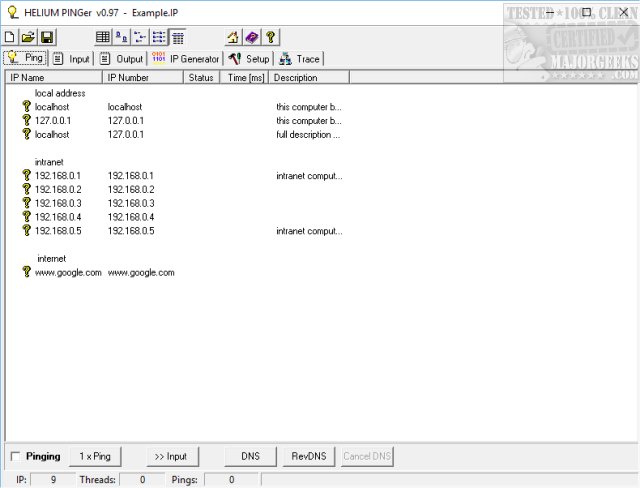The width and height of the screenshot is (640, 488).
Task: Click the Pings count field
Action: [231, 479]
